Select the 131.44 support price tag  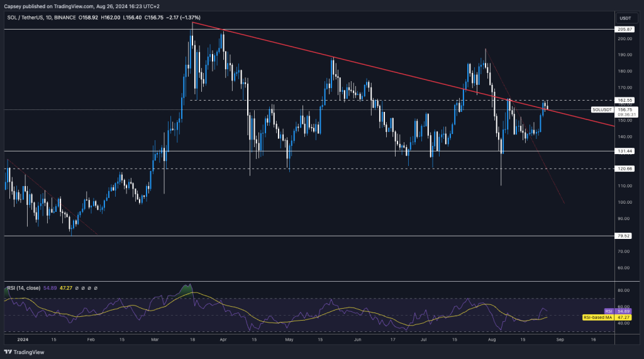click(x=625, y=151)
